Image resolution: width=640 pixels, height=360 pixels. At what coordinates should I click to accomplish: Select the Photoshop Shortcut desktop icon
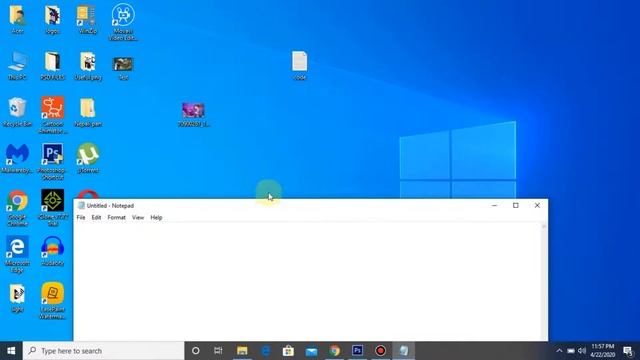click(x=53, y=162)
